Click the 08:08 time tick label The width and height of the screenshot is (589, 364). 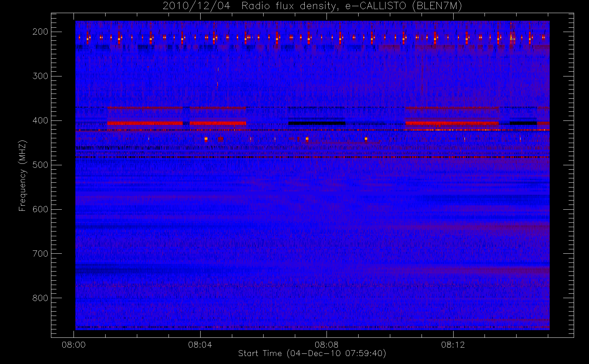327,345
